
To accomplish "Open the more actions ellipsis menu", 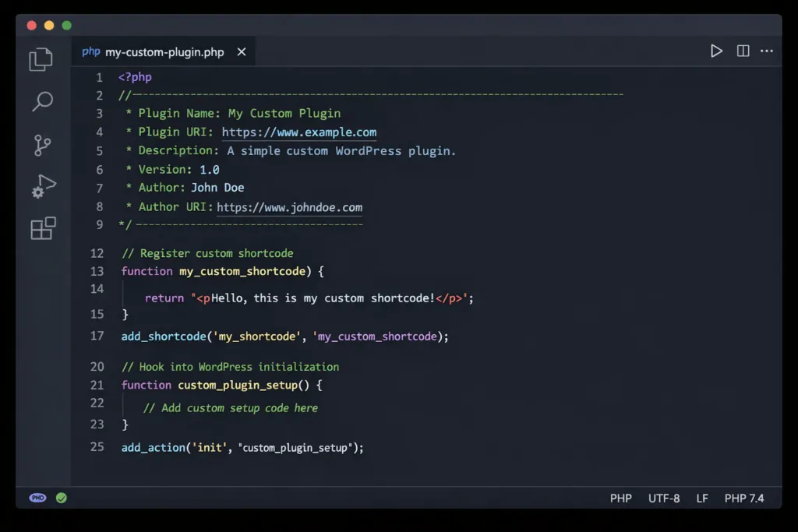I will click(767, 51).
